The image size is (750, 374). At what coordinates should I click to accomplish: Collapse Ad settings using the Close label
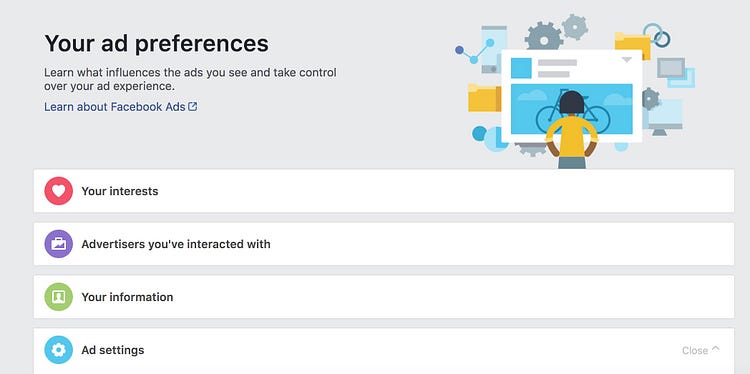695,351
